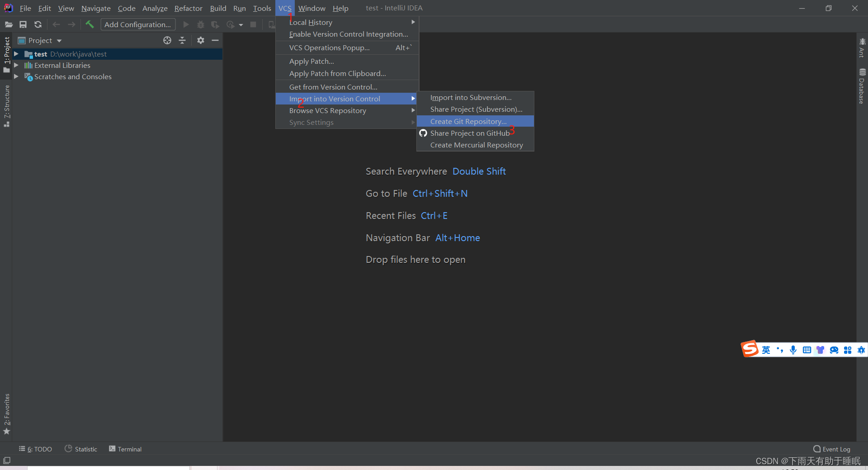868x470 pixels.
Task: Open the Tools menu
Action: coord(262,8)
